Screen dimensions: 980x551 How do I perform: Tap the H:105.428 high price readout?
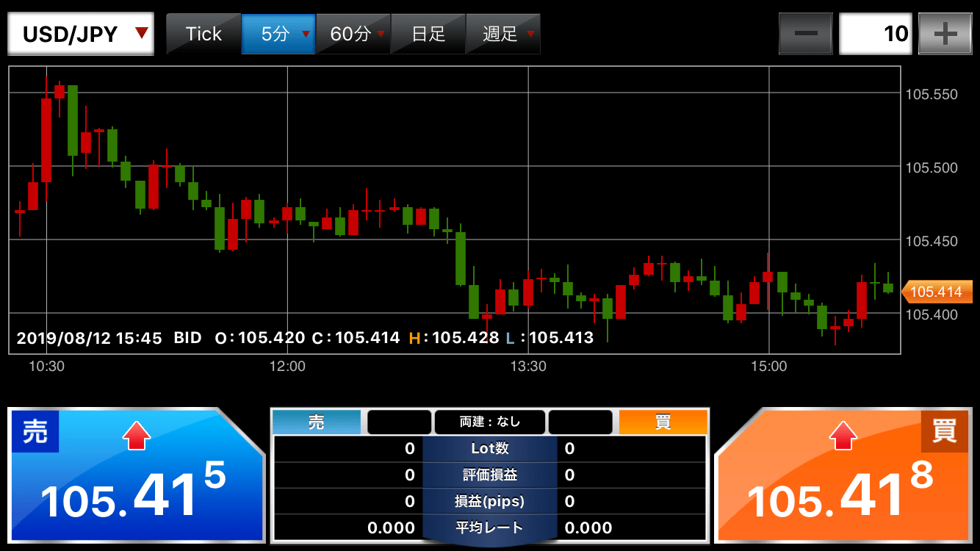click(454, 338)
